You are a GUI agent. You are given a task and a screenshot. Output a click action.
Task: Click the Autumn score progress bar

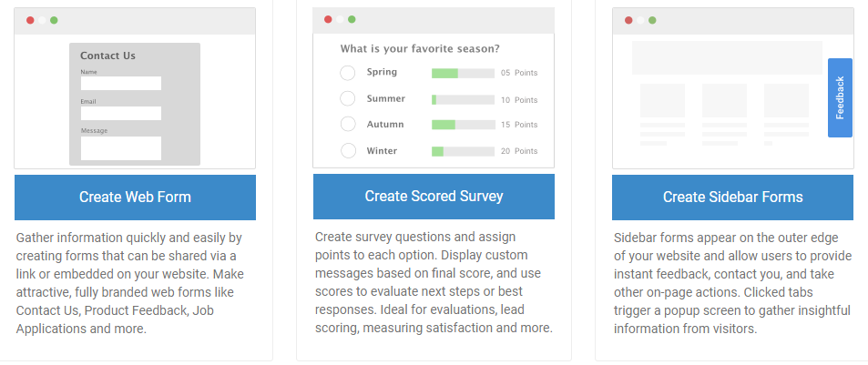tap(463, 125)
